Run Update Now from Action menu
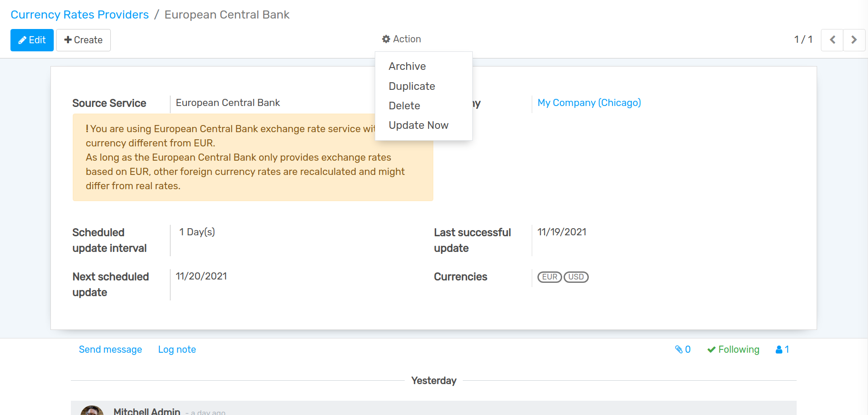Image resolution: width=868 pixels, height=415 pixels. point(419,125)
